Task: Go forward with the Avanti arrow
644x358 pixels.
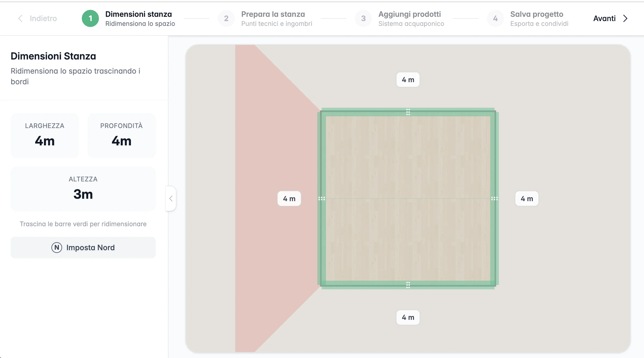Action: [x=625, y=18]
